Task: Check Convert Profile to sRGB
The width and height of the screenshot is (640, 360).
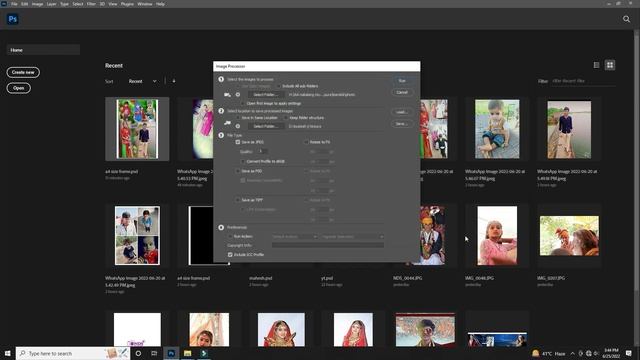Action: [243, 162]
